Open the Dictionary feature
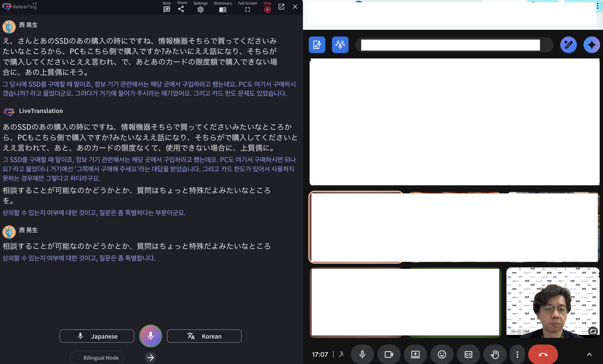The image size is (603, 364). point(223,10)
